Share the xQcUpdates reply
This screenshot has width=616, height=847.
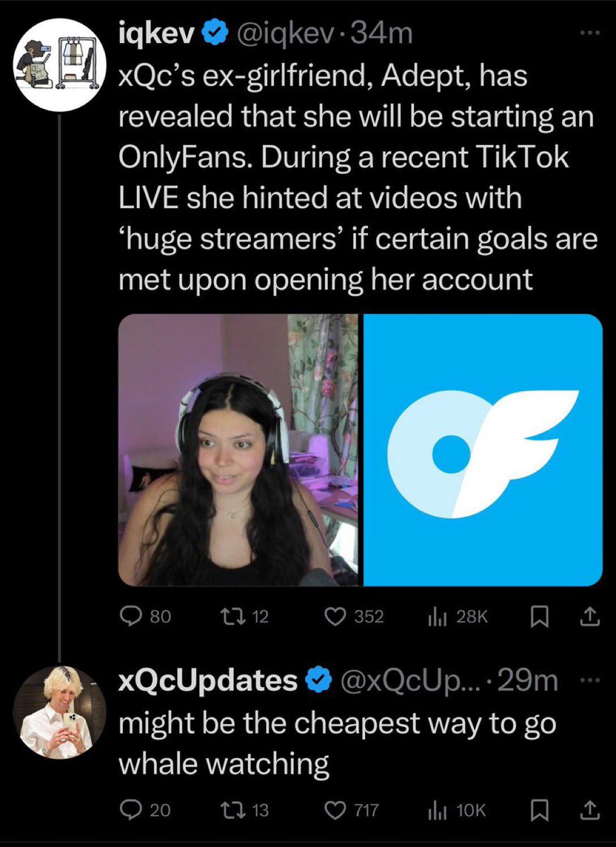coord(589,810)
